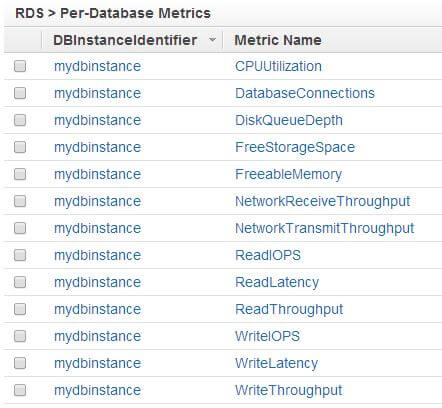Click mydbinstance in the NetworkReceiveThroughput row

(97, 201)
